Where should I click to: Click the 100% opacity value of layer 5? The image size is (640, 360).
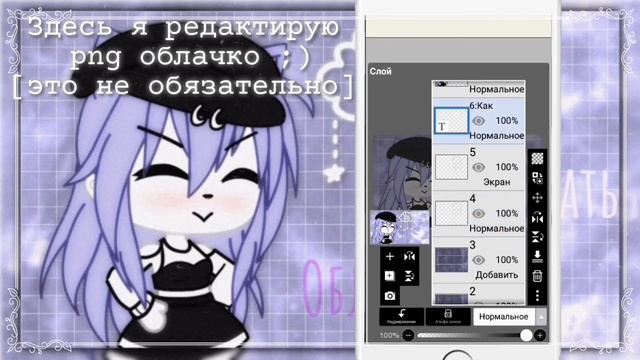click(507, 167)
